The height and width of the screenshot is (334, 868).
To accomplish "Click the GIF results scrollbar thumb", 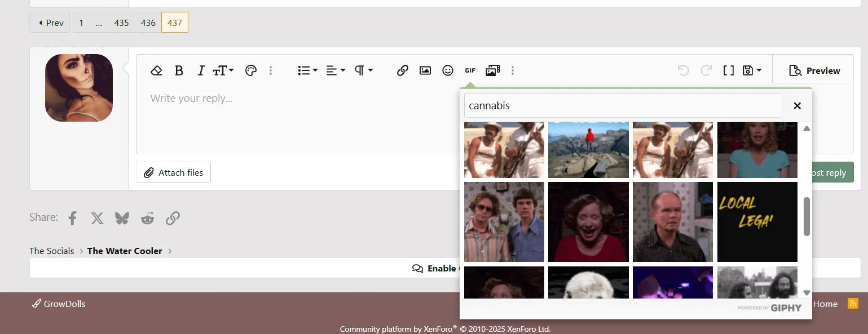I will [807, 217].
